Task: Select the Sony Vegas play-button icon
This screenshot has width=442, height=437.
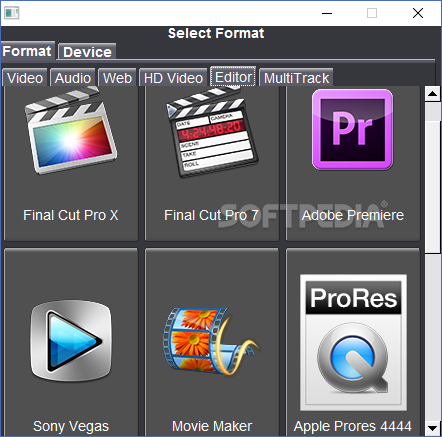Action: pos(71,341)
